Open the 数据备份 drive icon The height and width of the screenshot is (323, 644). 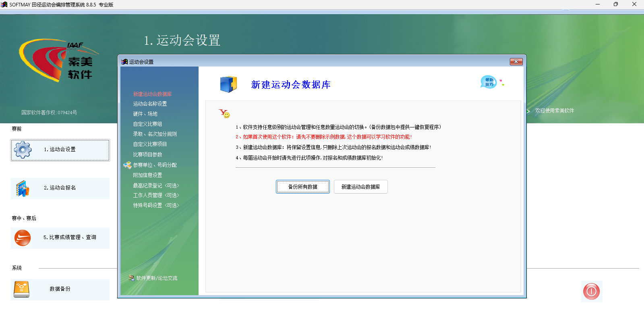pos(21,289)
